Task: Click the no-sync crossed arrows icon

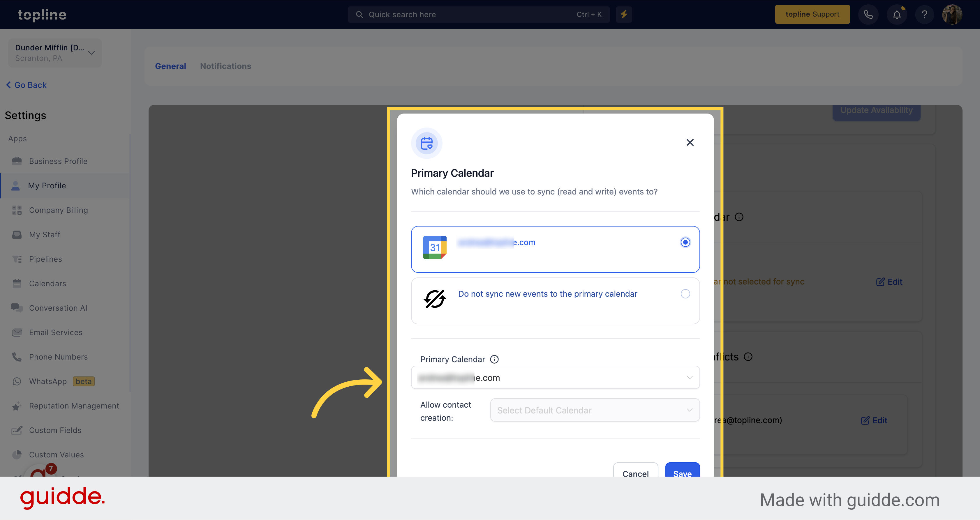Action: tap(435, 299)
